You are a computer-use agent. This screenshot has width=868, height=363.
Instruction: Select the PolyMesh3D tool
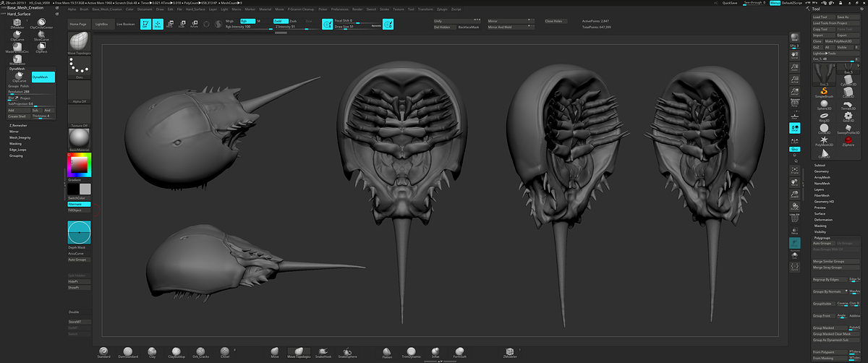[x=824, y=140]
